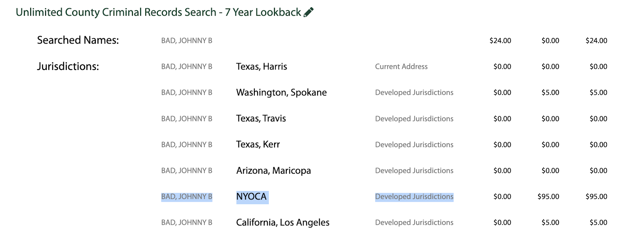Click the $95.00 total for NYOCA
644x236 pixels.
(597, 197)
